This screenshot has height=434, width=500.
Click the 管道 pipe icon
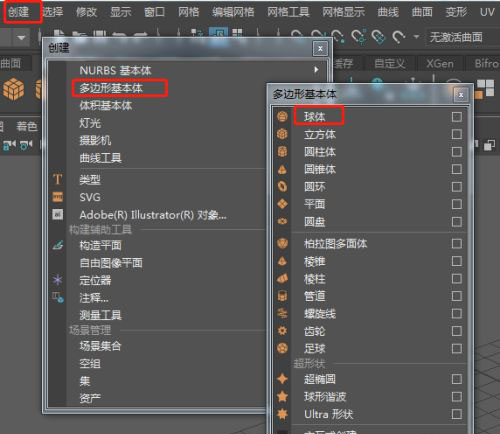tap(282, 296)
